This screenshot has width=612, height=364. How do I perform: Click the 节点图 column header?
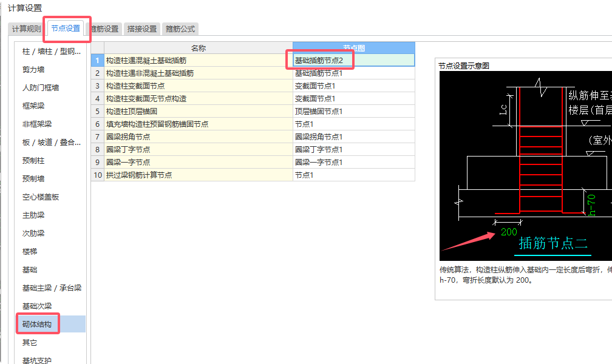click(x=353, y=48)
